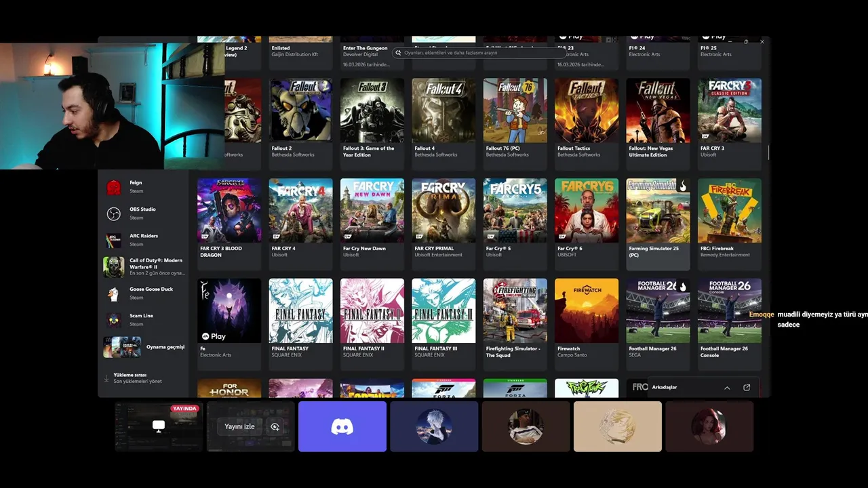Image resolution: width=868 pixels, height=488 pixels.
Task: Click the Yayını izle button
Action: coord(239,426)
